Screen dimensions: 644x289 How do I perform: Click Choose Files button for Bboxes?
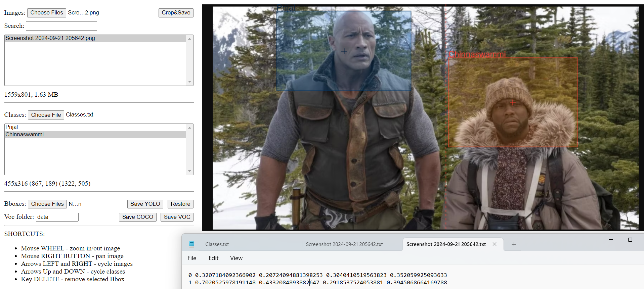pyautogui.click(x=47, y=204)
